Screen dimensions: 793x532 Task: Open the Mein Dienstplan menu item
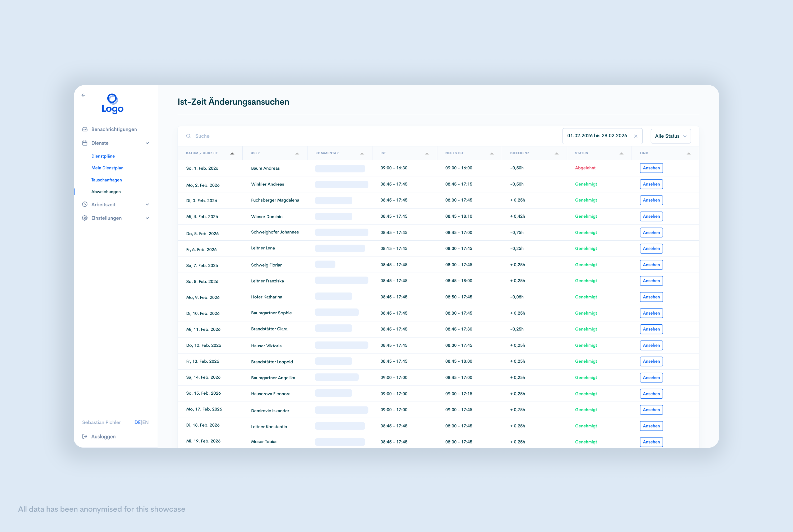pyautogui.click(x=107, y=168)
